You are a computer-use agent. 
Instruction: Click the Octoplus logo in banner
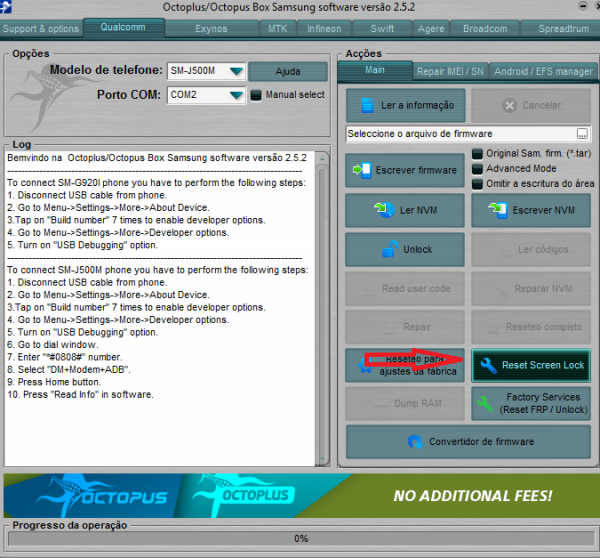coord(245,494)
